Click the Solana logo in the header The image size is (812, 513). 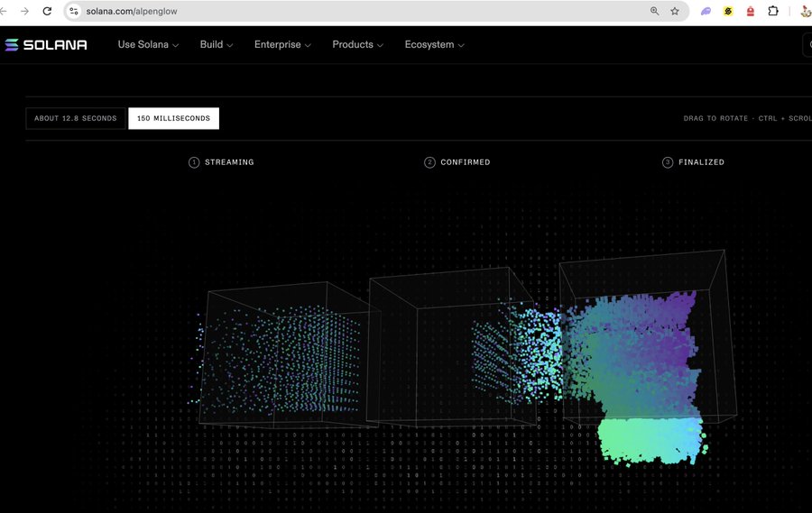(46, 45)
